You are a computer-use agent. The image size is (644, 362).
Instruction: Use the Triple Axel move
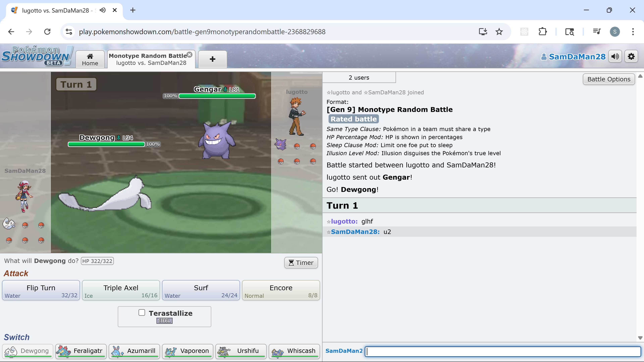tap(121, 290)
